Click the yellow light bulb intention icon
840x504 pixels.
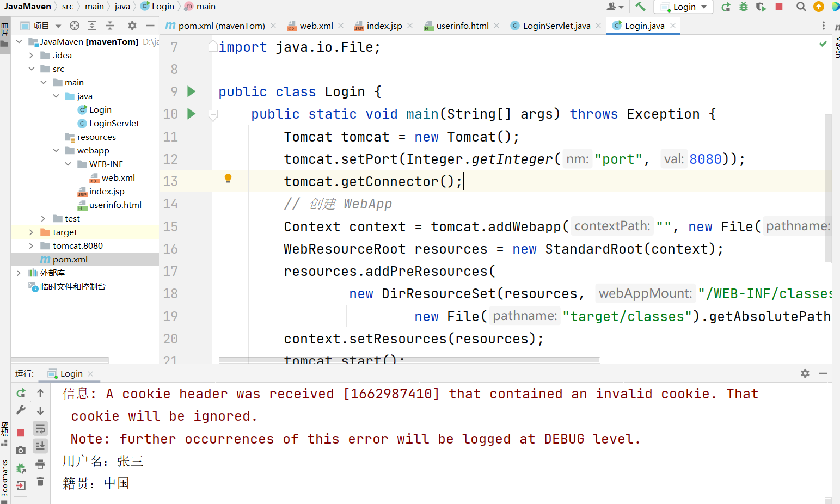228,179
